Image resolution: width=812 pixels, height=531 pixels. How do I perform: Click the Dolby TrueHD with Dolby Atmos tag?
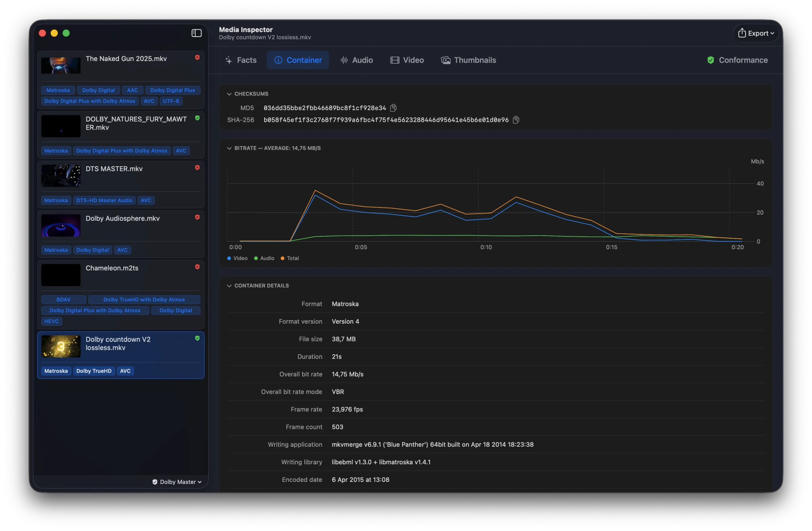(x=144, y=300)
